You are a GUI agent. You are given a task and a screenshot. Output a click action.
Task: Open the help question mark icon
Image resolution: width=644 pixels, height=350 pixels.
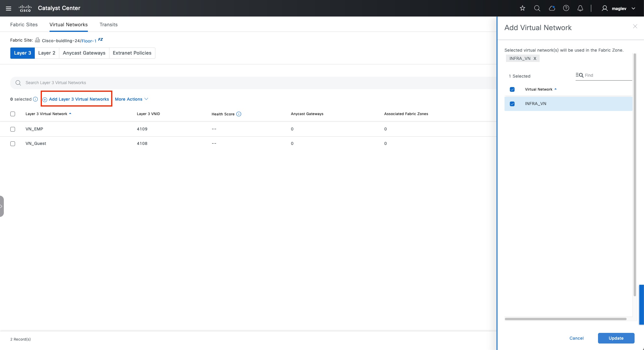click(x=566, y=8)
